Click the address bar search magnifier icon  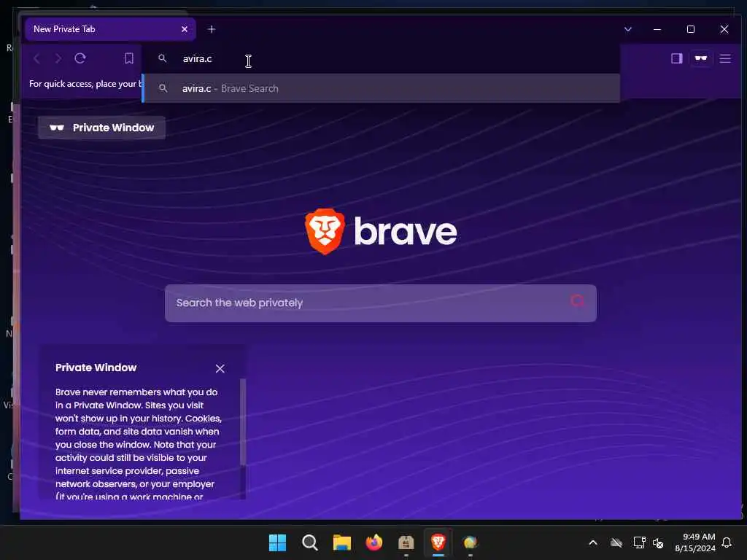(x=163, y=58)
